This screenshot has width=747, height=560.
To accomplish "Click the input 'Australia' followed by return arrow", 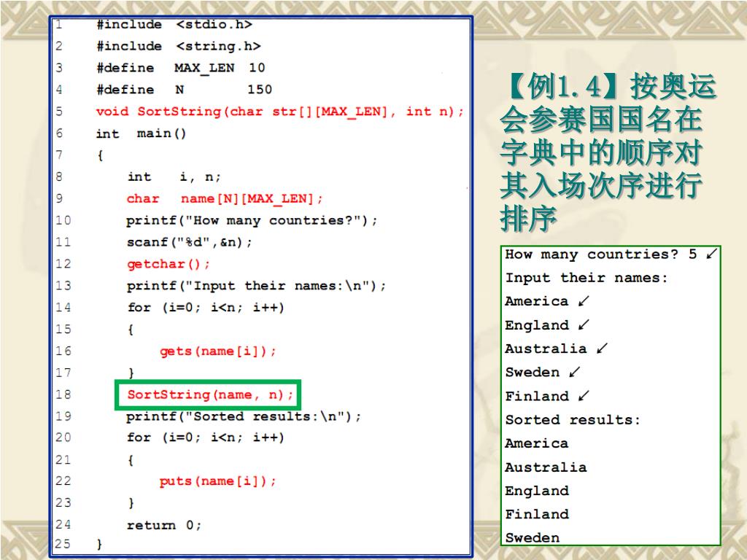I will [x=557, y=349].
